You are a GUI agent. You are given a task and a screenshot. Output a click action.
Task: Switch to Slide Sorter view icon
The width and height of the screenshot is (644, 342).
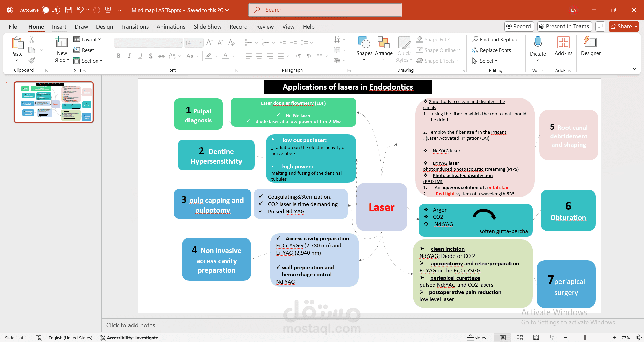[520, 338]
